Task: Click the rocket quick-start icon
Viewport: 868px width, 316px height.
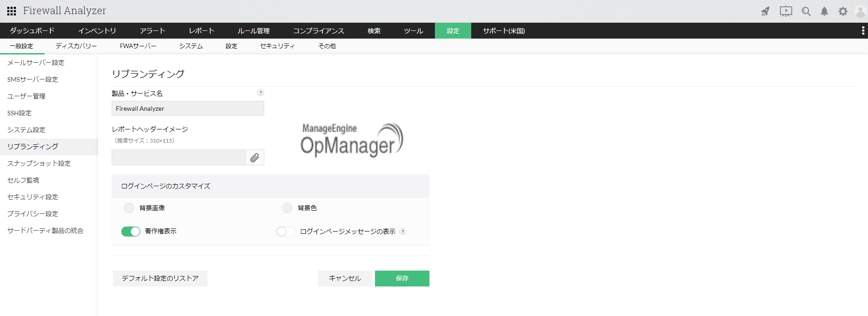Action: tap(765, 11)
